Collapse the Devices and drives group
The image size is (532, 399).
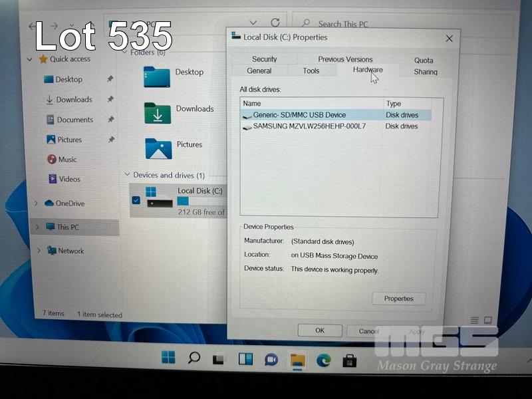pyautogui.click(x=127, y=176)
